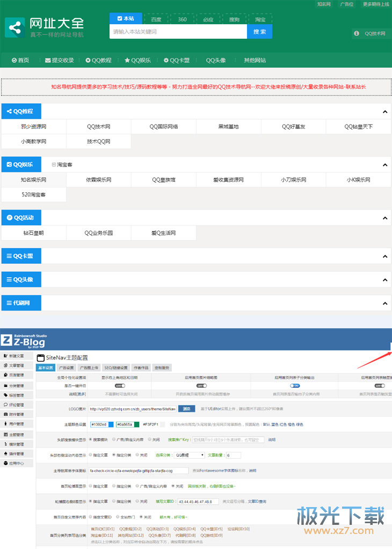Open 评论管理 via its speech bubble icon
Screen dimensions: 392x549
[5, 404]
